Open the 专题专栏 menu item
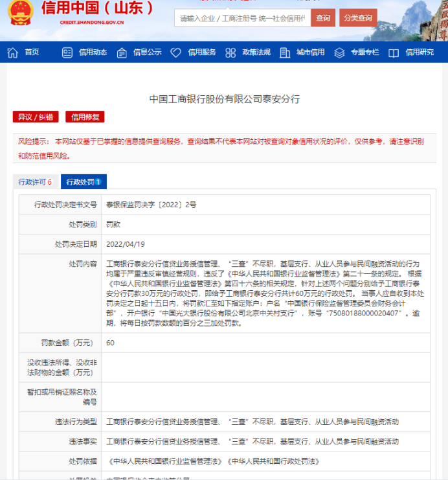This screenshot has width=448, height=480. (365, 52)
